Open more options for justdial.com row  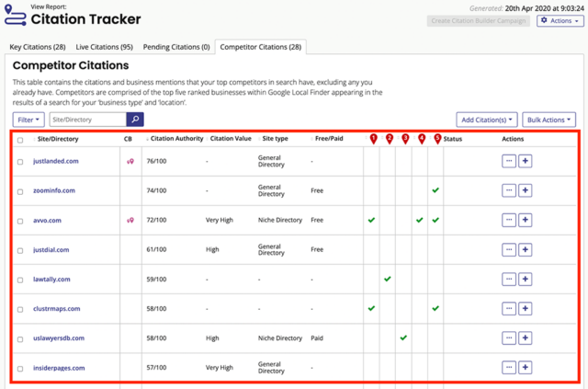coord(509,250)
